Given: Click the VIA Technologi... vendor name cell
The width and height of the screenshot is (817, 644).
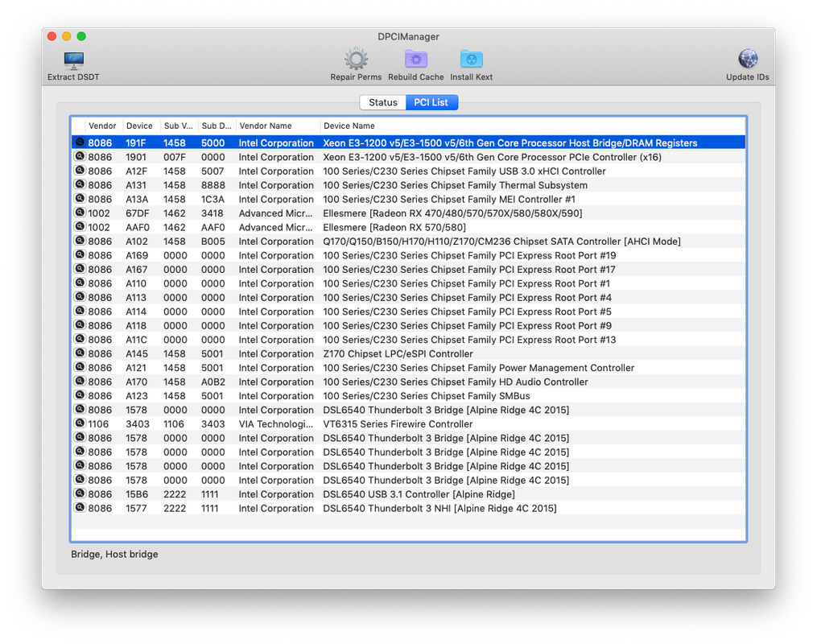Looking at the screenshot, I should [276, 424].
